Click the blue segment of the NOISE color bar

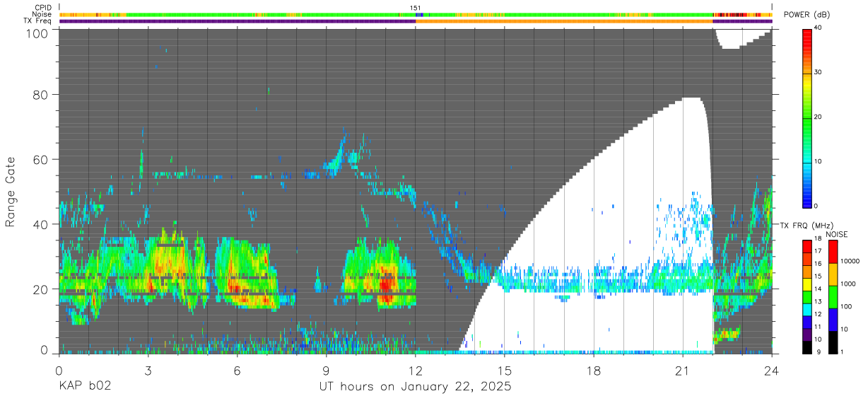[x=832, y=320]
